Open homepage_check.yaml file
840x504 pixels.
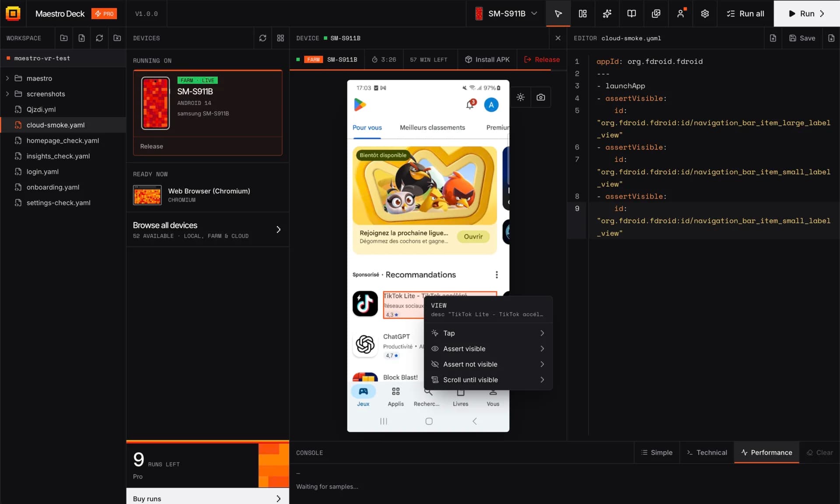point(63,141)
